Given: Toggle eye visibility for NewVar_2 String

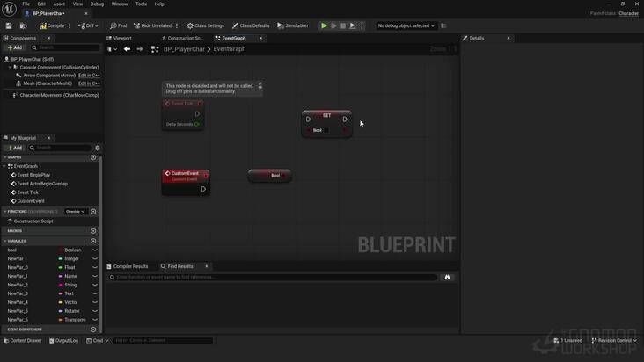Looking at the screenshot, I should click(95, 285).
